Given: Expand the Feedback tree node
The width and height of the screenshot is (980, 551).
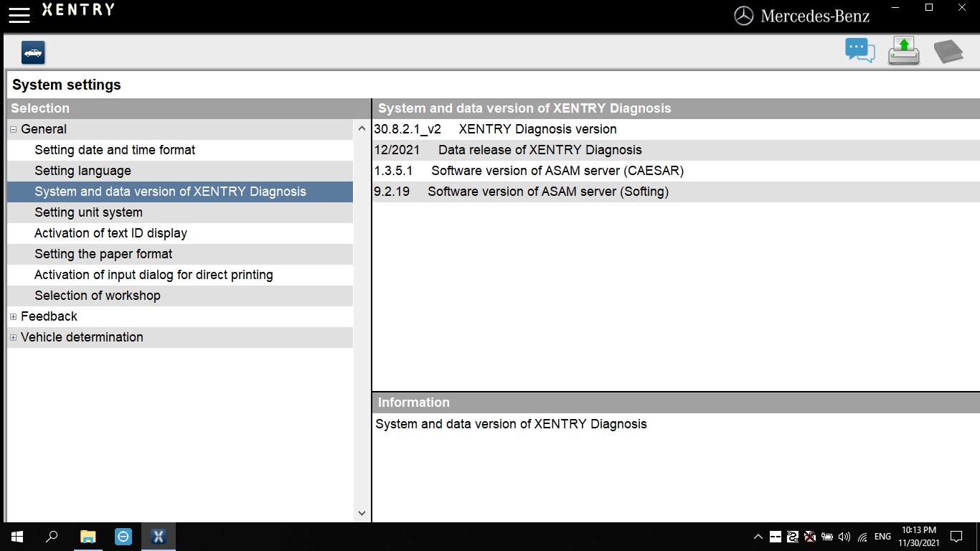Looking at the screenshot, I should click(x=14, y=317).
